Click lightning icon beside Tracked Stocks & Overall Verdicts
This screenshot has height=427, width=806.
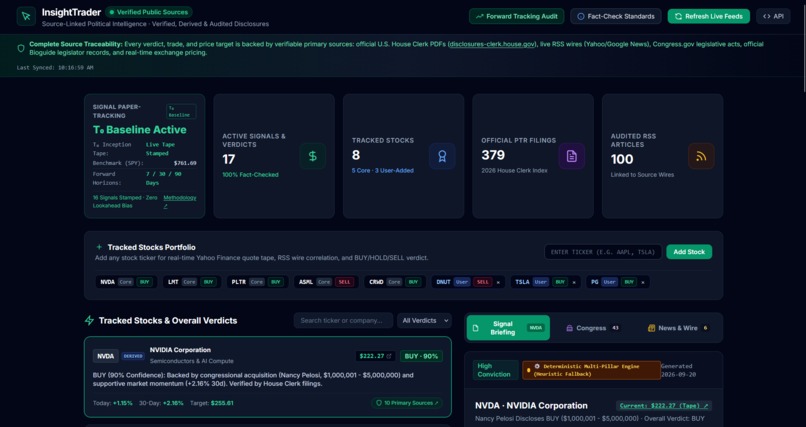pos(89,321)
